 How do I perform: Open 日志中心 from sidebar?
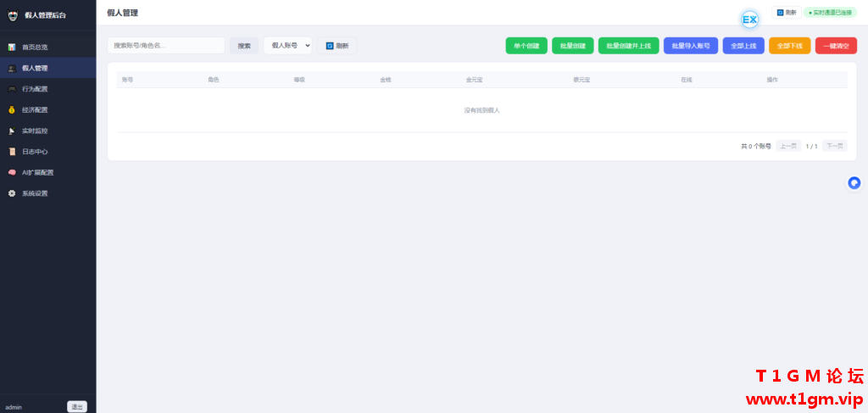tap(48, 152)
